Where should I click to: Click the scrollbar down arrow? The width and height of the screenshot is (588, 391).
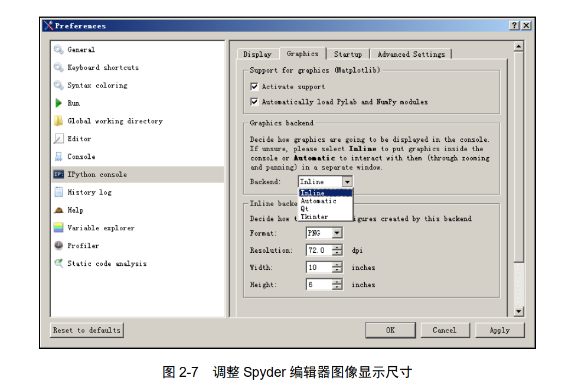click(518, 311)
